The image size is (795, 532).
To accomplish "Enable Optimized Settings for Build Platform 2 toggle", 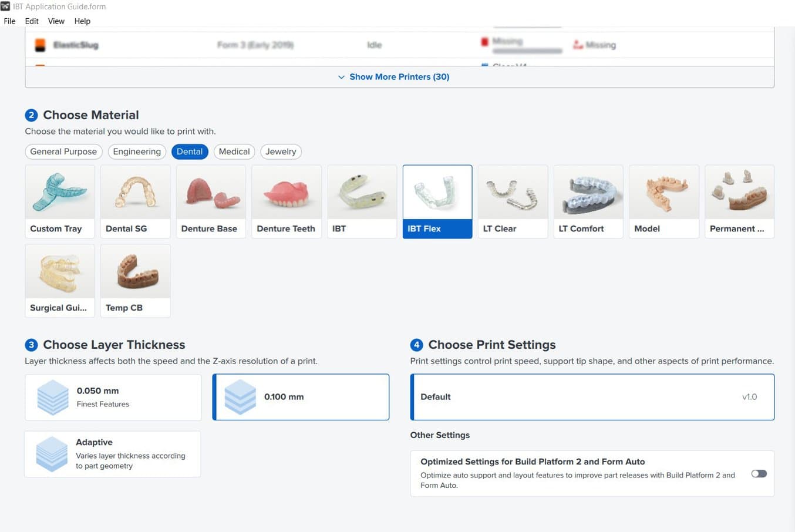I will (759, 474).
